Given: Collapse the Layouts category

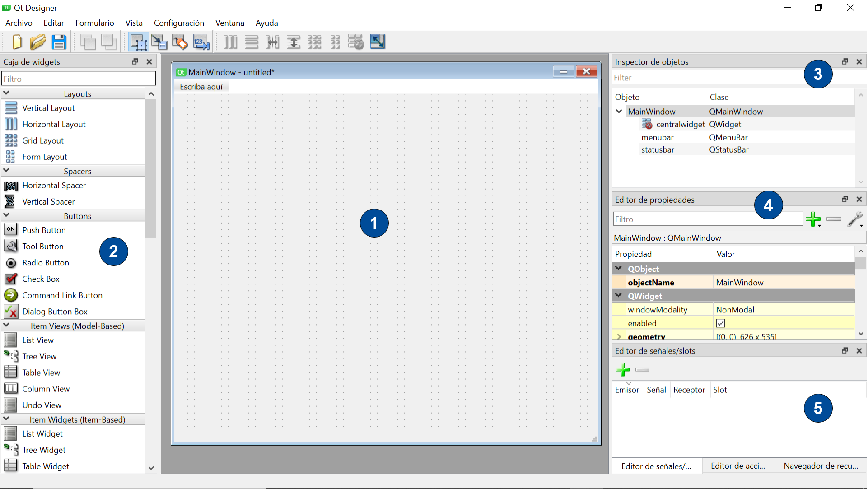Looking at the screenshot, I should 6,93.
